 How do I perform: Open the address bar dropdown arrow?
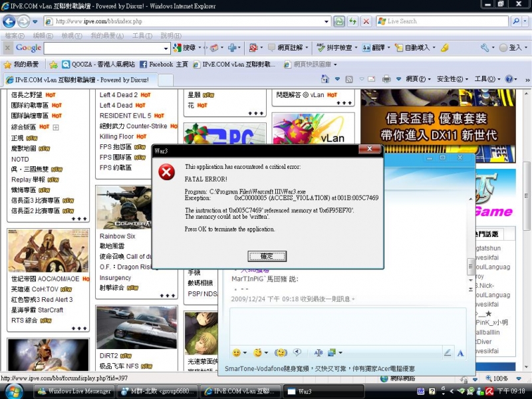[x=328, y=21]
